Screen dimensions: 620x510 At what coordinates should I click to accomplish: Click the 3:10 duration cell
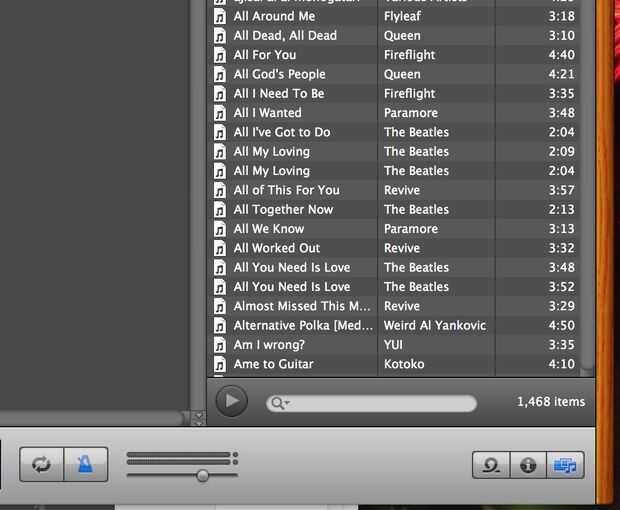click(x=561, y=36)
